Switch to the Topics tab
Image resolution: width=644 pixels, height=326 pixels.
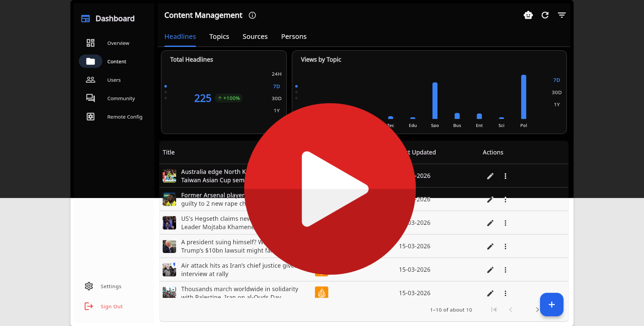click(x=219, y=37)
